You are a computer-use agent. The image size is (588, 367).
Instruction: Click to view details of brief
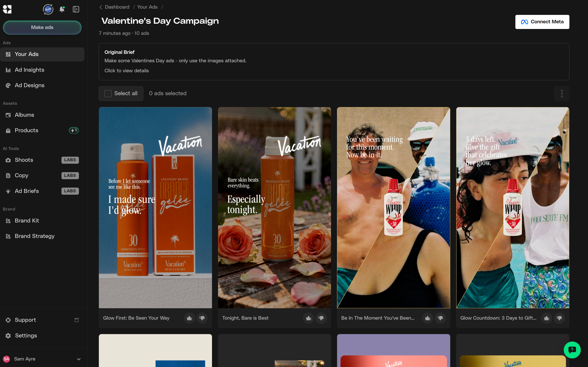[x=126, y=71]
